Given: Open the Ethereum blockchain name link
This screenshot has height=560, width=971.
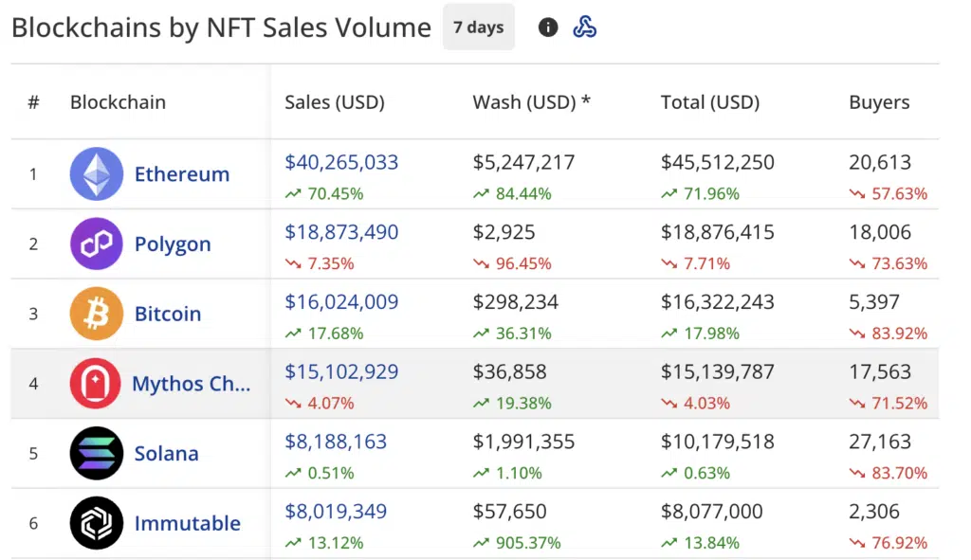Looking at the screenshot, I should 182,174.
